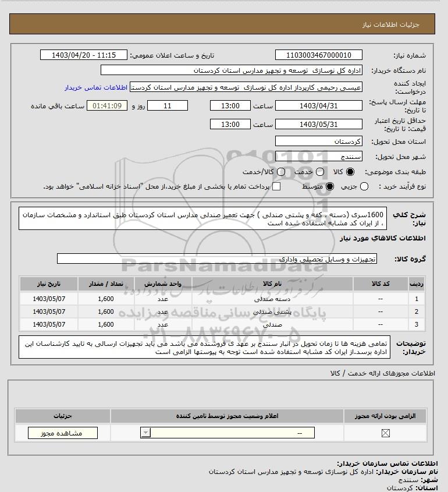Click the price validity time 13:00 field

click(x=230, y=124)
